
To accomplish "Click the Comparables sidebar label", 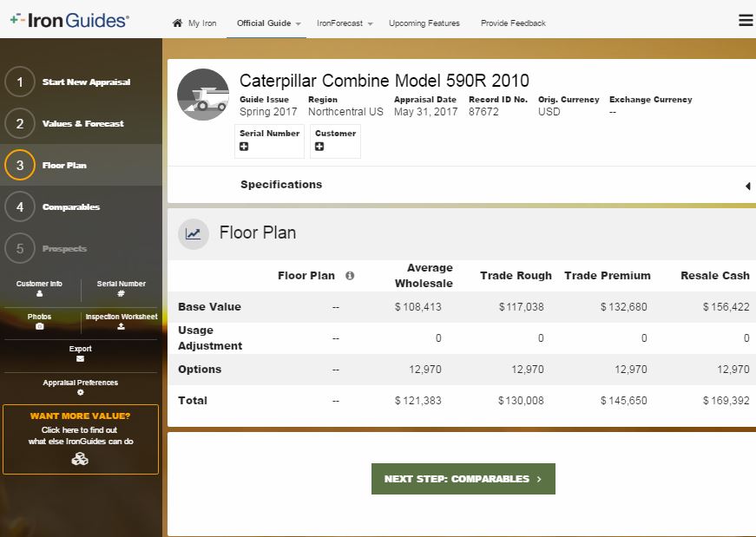I will 71,206.
